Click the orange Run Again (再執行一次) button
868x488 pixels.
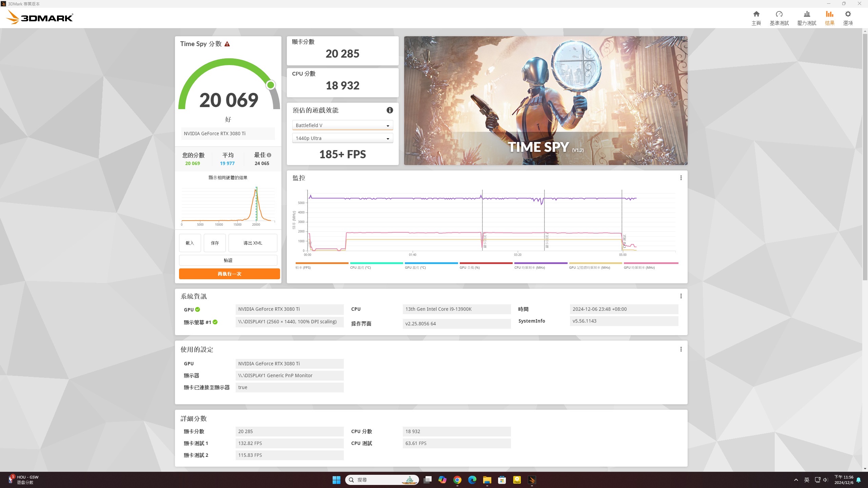coord(230,274)
